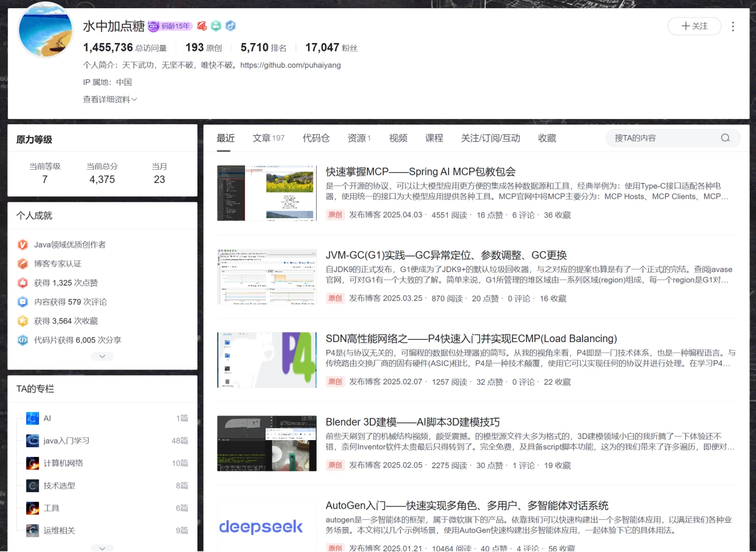This screenshot has height=552, width=756.
Task: Click the AI column icon in TA的专栏
Action: pyautogui.click(x=32, y=418)
